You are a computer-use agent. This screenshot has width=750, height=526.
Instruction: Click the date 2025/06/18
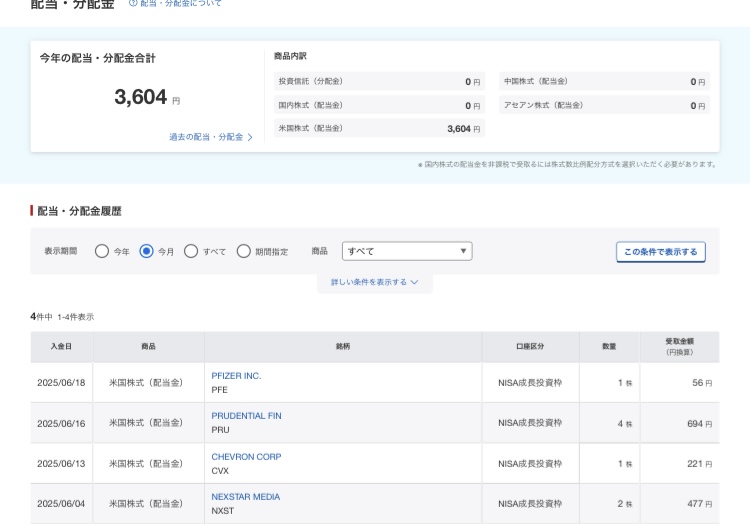click(61, 383)
